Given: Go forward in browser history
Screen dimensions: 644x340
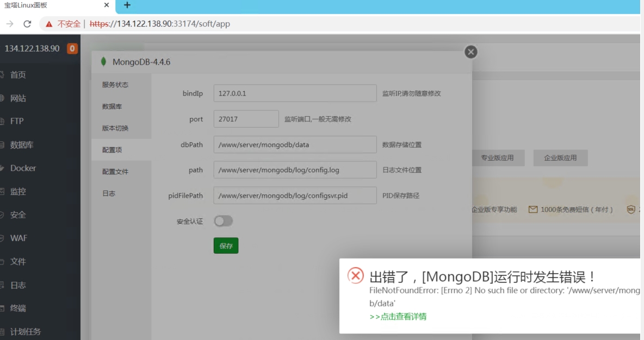Looking at the screenshot, I should point(9,24).
